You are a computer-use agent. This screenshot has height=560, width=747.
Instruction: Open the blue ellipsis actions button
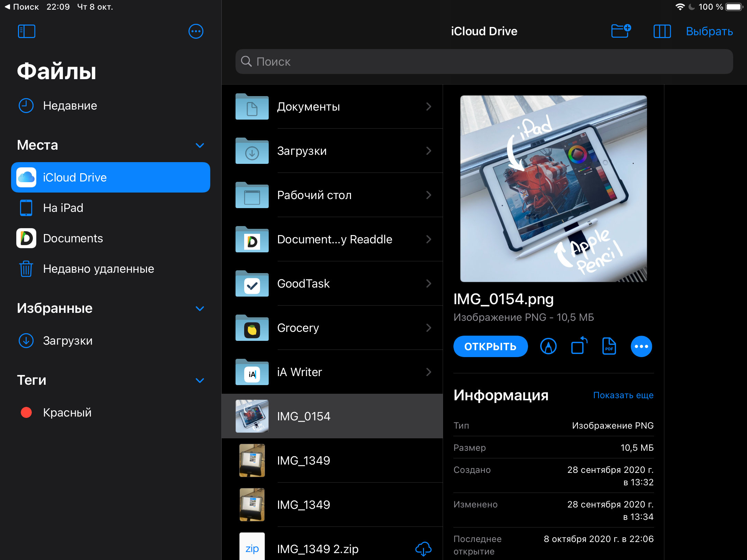tap(641, 346)
